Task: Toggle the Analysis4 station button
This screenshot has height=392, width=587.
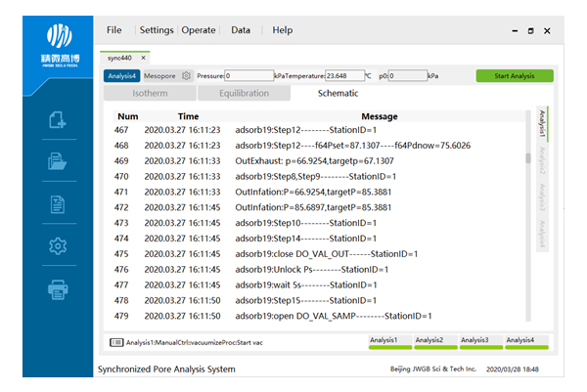Action: (x=121, y=75)
